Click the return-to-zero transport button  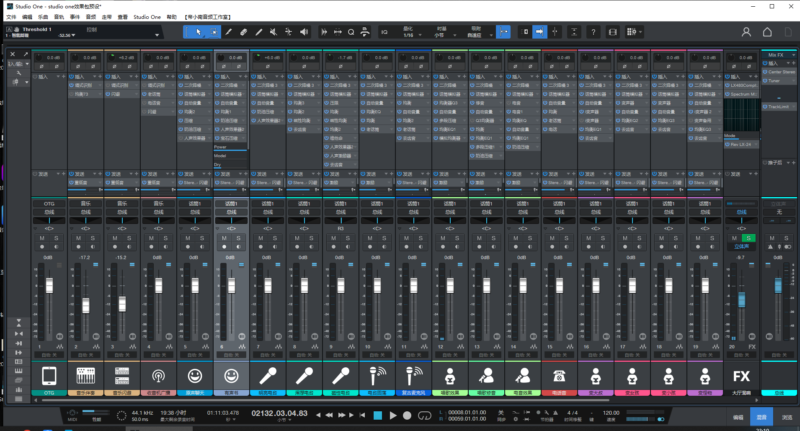pos(362,415)
